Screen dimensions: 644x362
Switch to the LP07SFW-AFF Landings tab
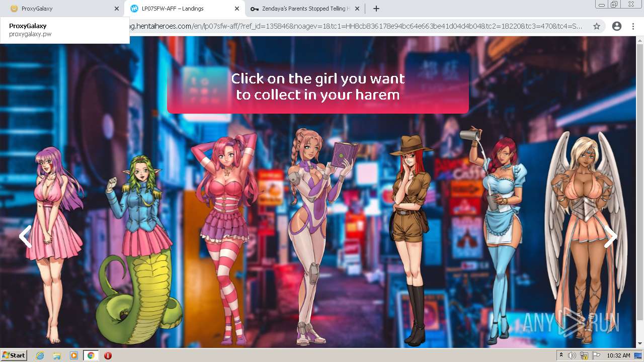[184, 9]
